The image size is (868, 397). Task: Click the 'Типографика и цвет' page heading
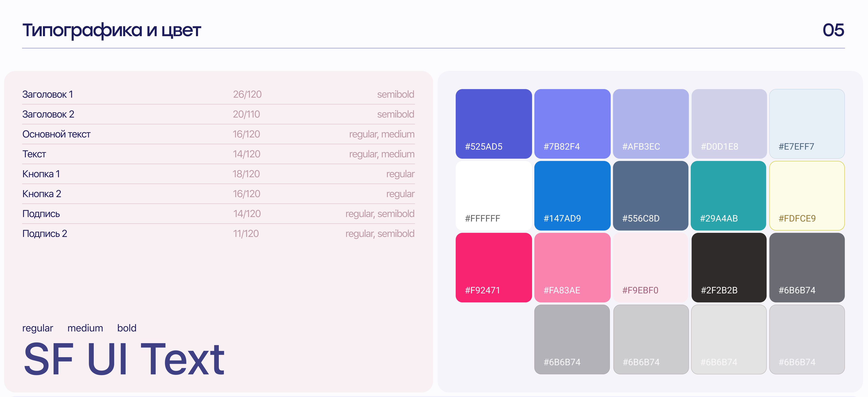(x=111, y=30)
